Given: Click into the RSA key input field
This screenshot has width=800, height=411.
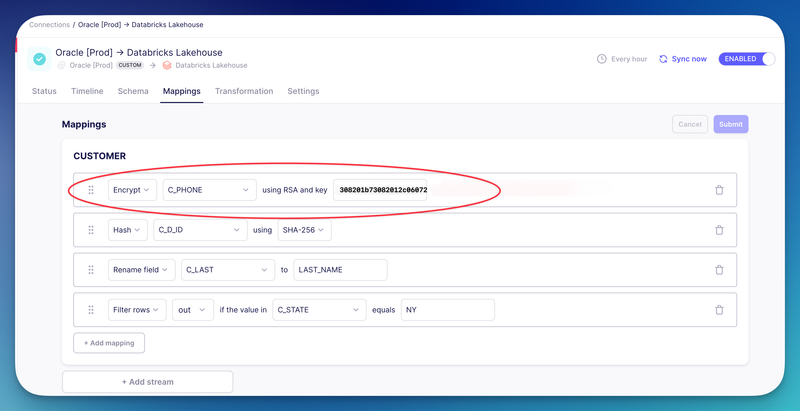Looking at the screenshot, I should pyautogui.click(x=380, y=190).
